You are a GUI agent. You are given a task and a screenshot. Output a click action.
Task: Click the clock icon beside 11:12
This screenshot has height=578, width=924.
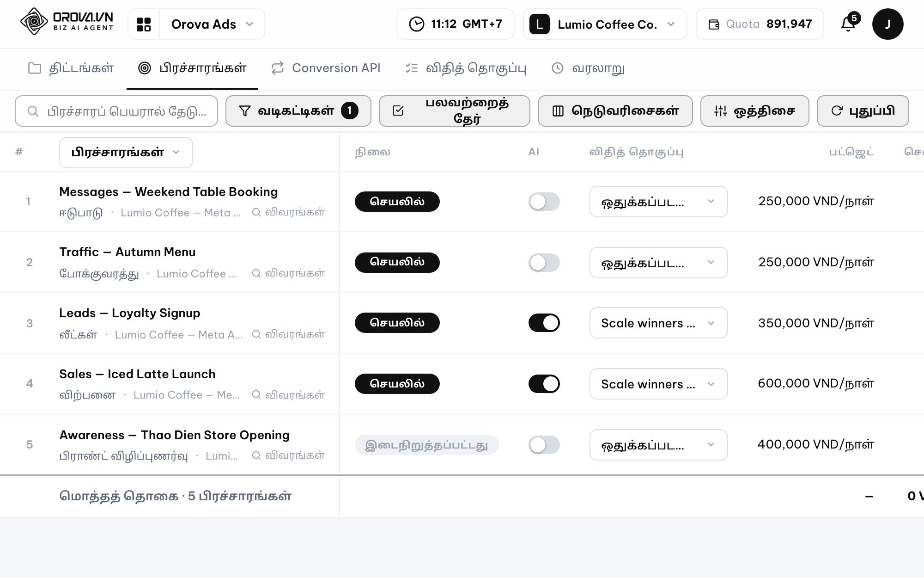pos(416,24)
